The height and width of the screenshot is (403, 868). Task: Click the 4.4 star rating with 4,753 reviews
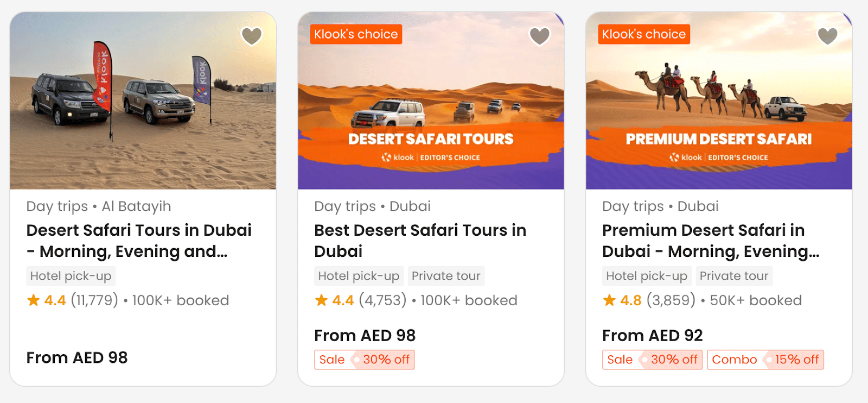pos(361,300)
